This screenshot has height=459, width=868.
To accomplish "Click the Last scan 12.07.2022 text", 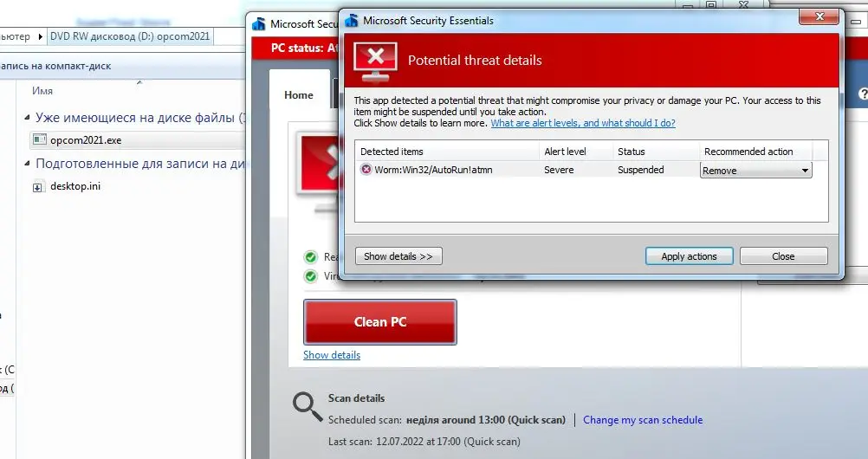I will (424, 442).
